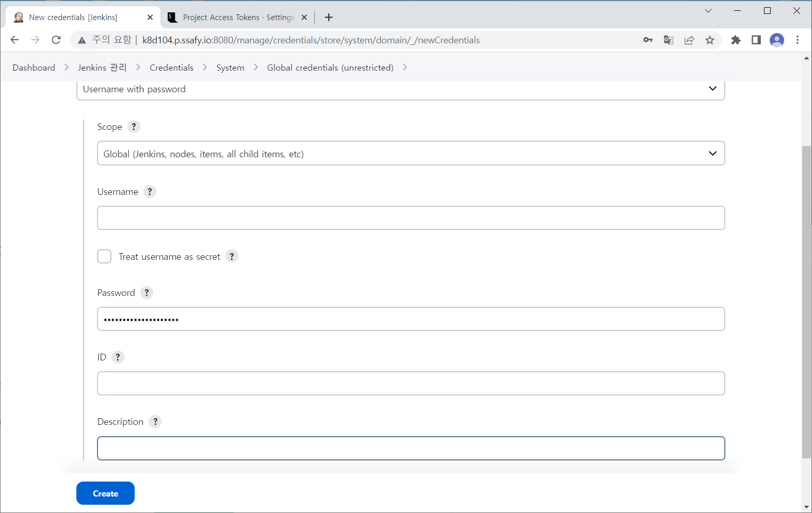Go back using the browser back arrow
Viewport: 812px width, 513px height.
[14, 40]
